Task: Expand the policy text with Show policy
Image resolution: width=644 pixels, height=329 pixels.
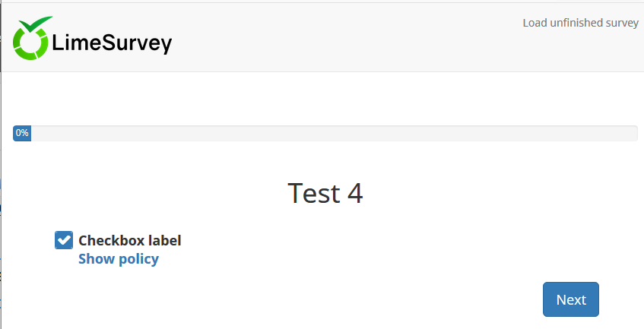Action: 119,259
